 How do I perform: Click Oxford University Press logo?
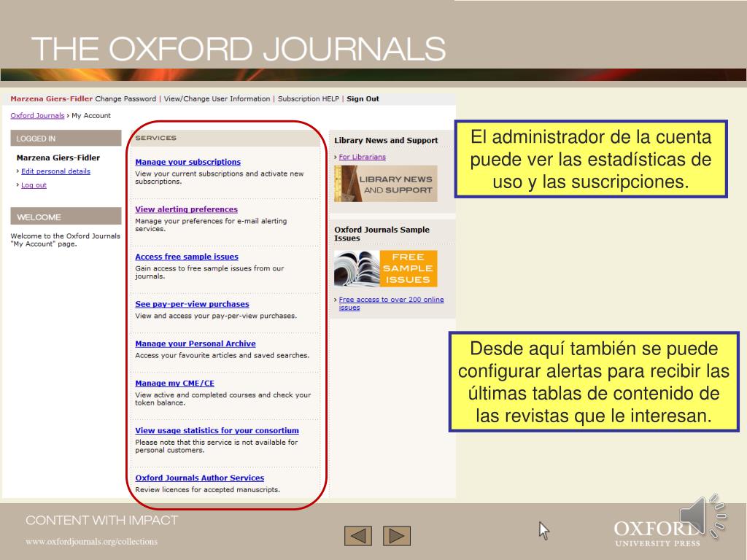click(x=657, y=533)
